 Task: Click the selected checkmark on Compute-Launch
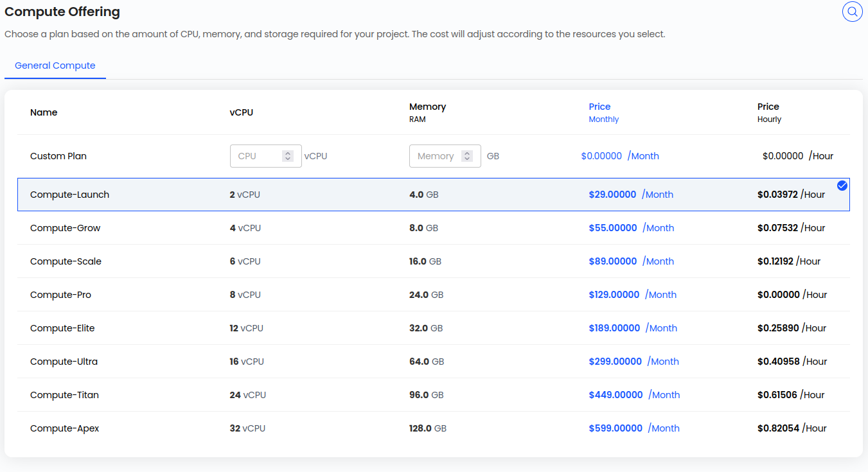click(x=842, y=186)
